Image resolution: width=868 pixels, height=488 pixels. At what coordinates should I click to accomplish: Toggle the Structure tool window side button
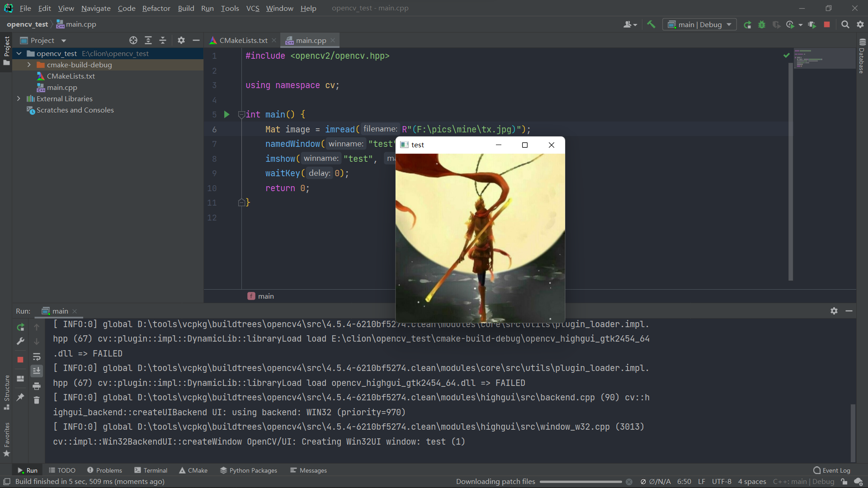click(6, 392)
